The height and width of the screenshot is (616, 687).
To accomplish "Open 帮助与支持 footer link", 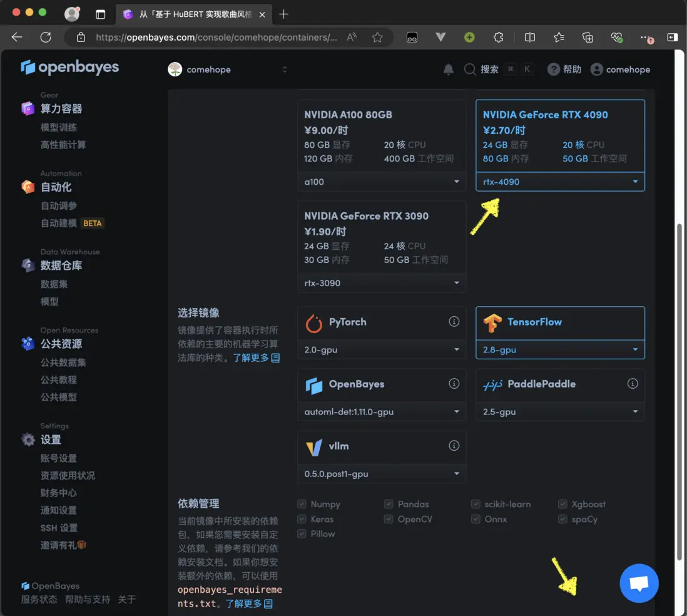I will 87,599.
